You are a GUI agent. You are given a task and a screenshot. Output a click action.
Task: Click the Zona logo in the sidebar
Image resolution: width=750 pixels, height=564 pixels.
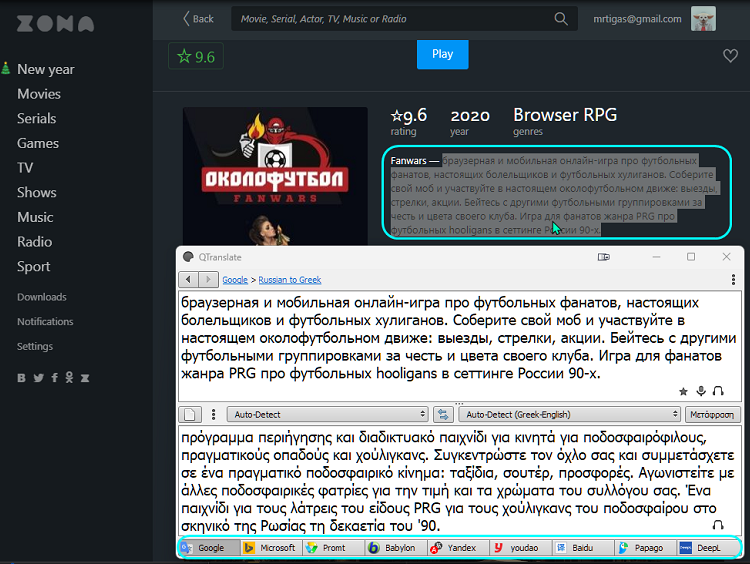[x=55, y=23]
